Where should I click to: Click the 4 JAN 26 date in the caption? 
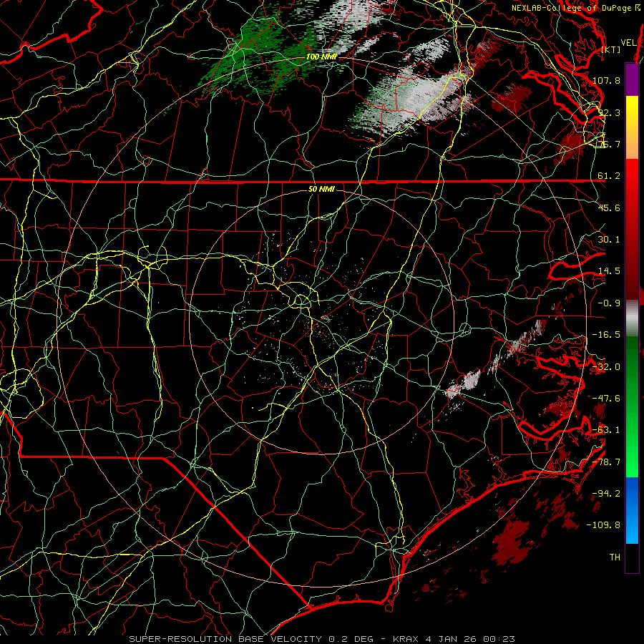click(x=452, y=639)
